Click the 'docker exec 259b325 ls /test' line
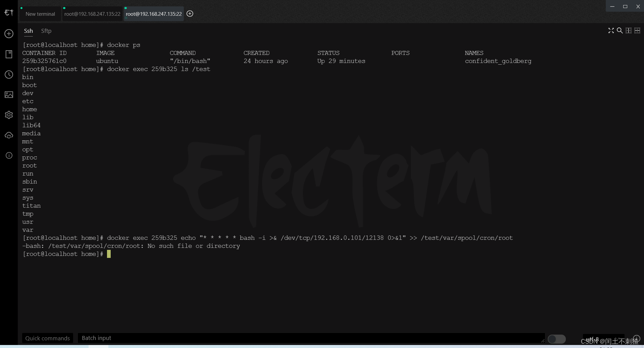 (x=116, y=69)
